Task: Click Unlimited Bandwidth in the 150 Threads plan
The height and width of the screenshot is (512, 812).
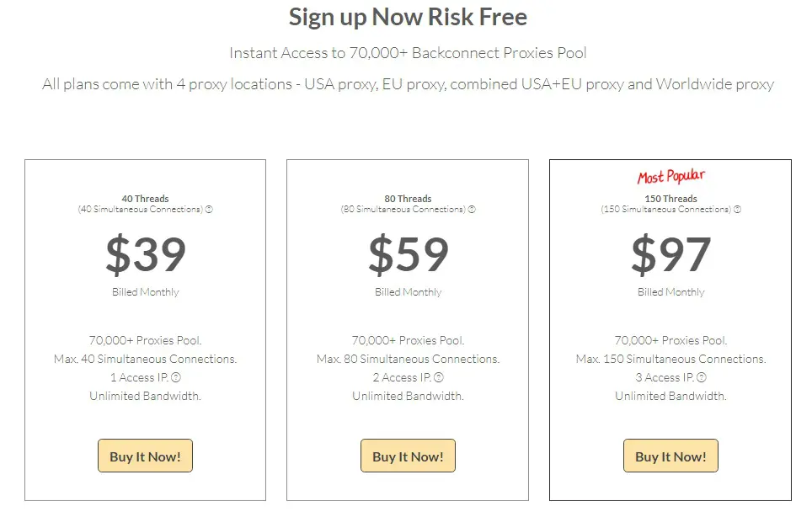Action: pyautogui.click(x=670, y=396)
